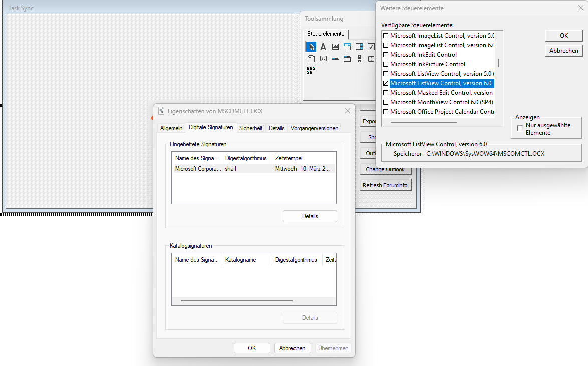Open the Sicherheit tab

tap(251, 128)
